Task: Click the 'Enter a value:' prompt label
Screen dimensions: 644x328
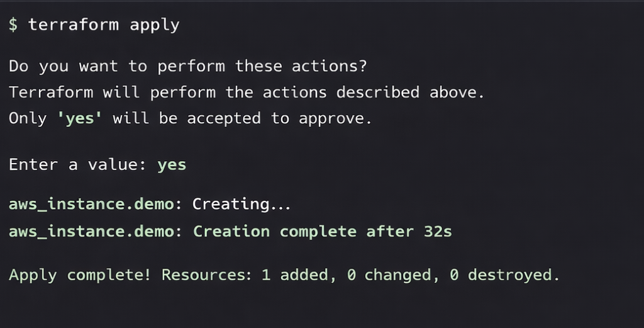Action: [x=77, y=165]
